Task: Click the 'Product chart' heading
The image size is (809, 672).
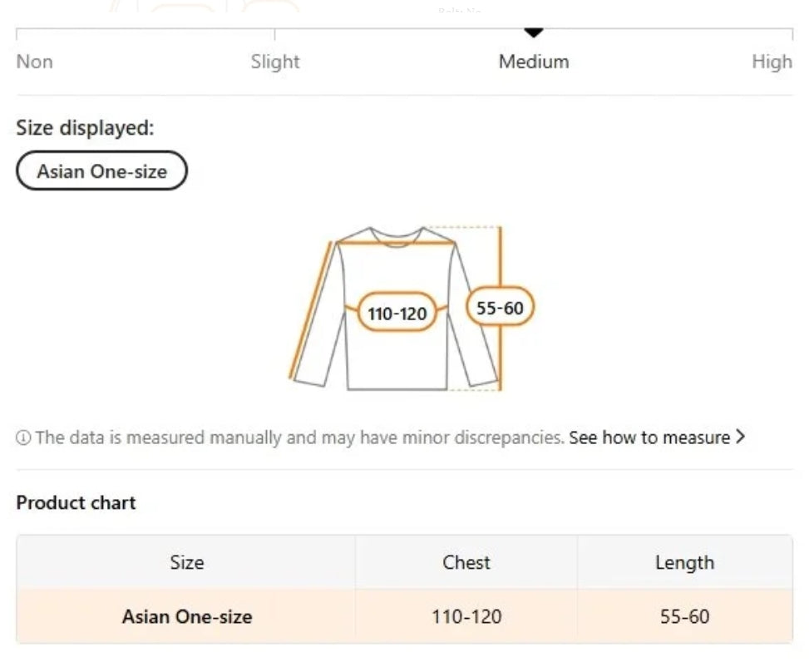Action: coord(76,502)
